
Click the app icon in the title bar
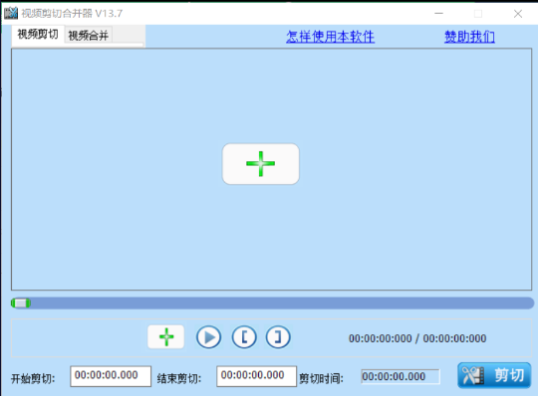click(x=11, y=13)
